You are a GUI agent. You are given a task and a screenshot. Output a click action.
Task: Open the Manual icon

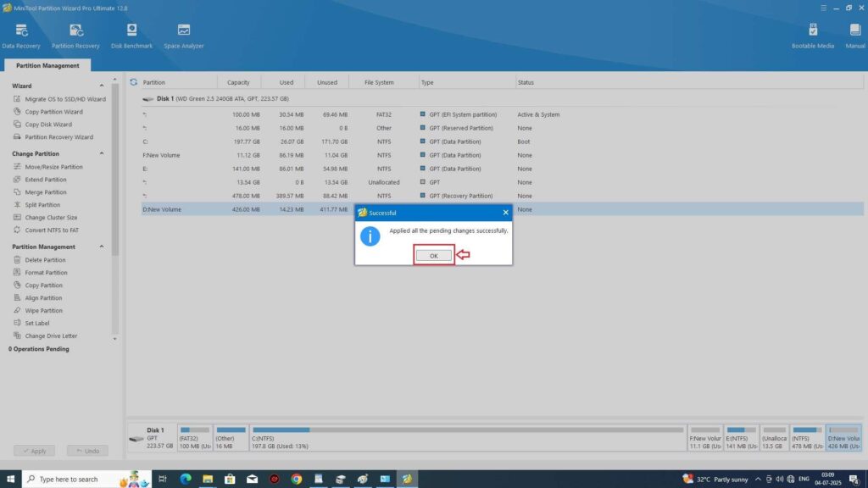pos(855,35)
